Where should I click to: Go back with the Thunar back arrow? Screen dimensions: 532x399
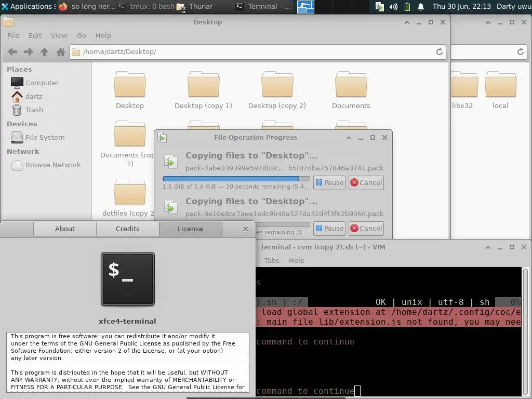12,51
